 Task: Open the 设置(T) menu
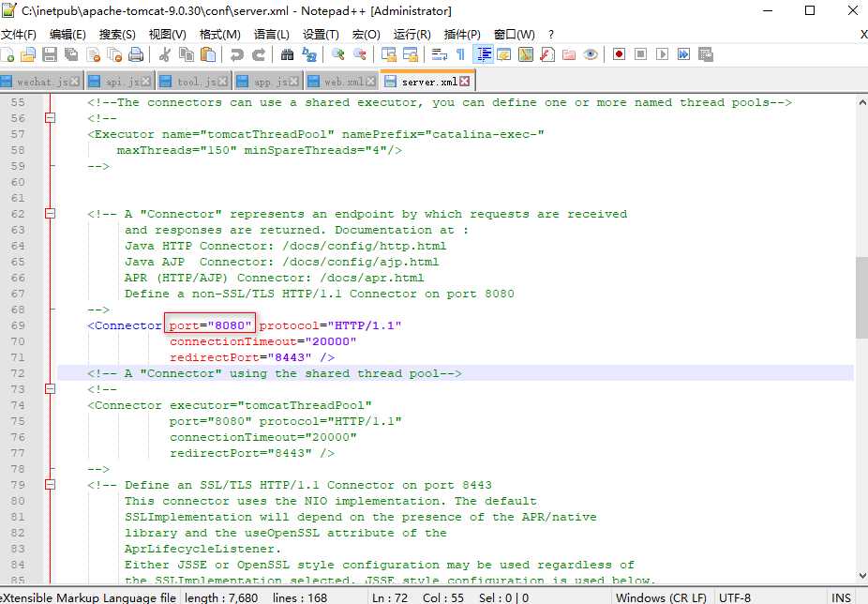(321, 35)
